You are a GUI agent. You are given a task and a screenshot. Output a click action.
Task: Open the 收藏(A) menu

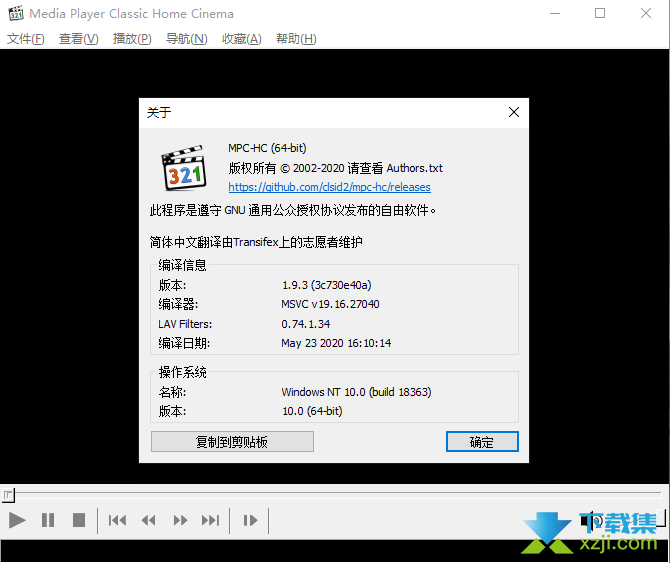click(x=241, y=39)
